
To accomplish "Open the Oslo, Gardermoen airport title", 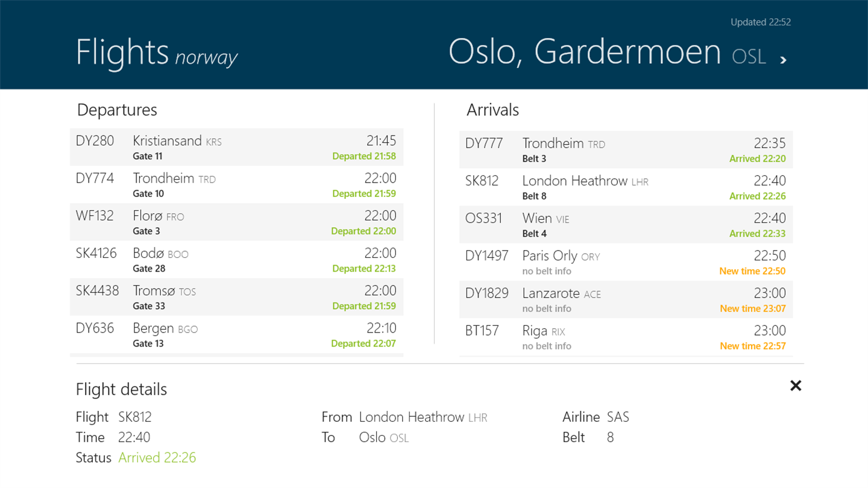I will (x=584, y=52).
